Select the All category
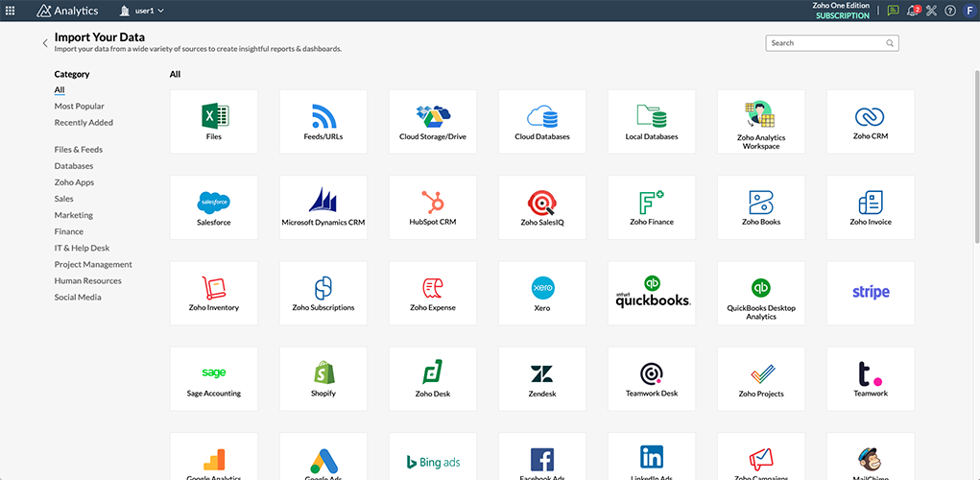The height and width of the screenshot is (480, 980). tap(60, 90)
